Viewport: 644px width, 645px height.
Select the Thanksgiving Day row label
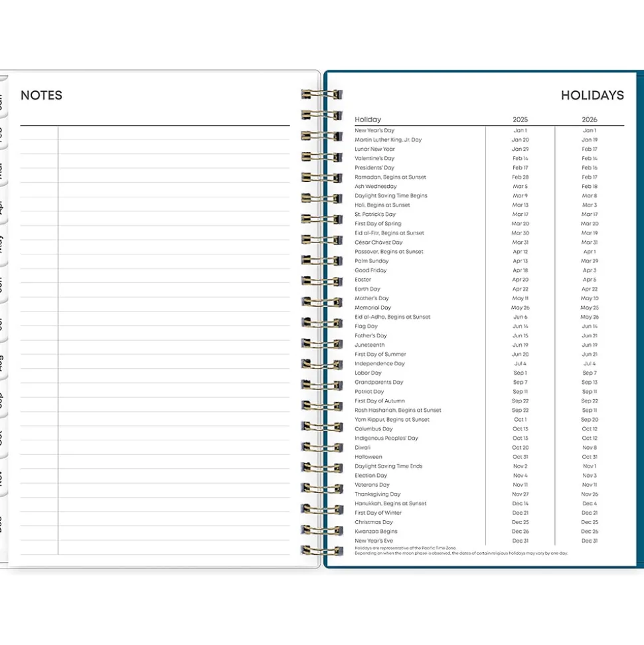pos(378,494)
